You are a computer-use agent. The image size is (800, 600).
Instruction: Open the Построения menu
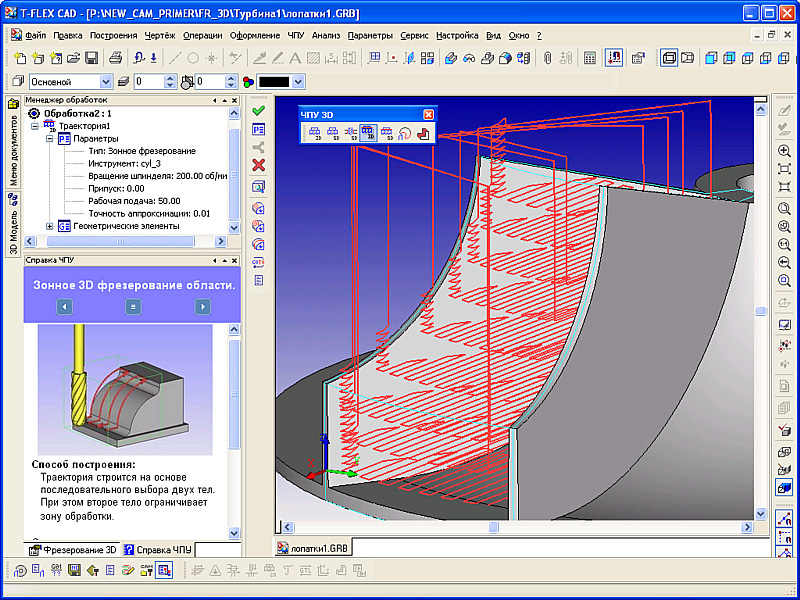click(x=113, y=35)
